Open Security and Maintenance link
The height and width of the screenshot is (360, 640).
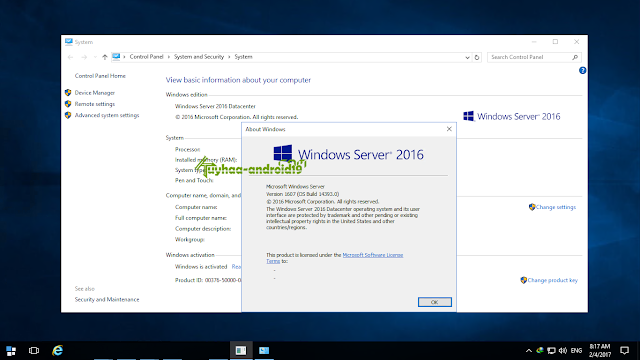pos(107,300)
